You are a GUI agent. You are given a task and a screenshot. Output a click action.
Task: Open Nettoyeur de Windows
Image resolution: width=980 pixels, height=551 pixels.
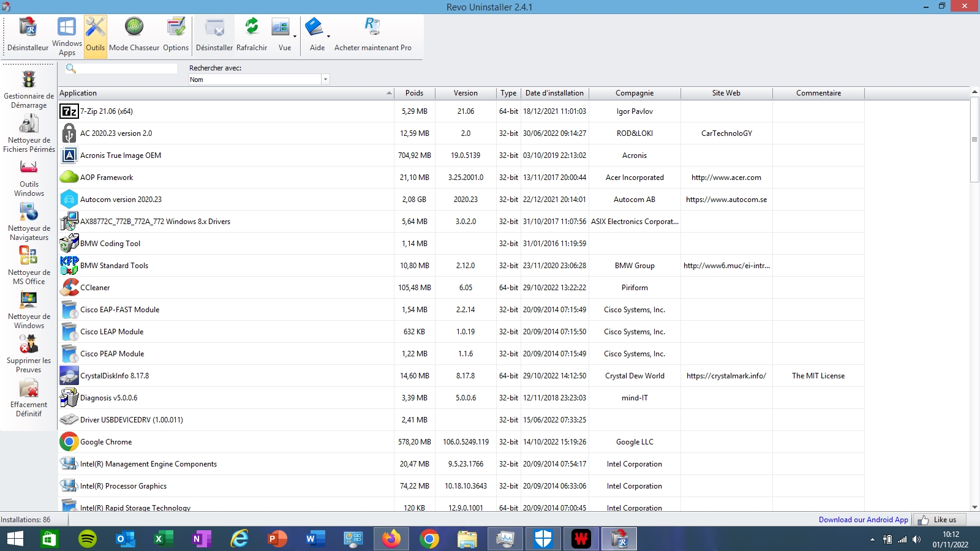(x=29, y=310)
